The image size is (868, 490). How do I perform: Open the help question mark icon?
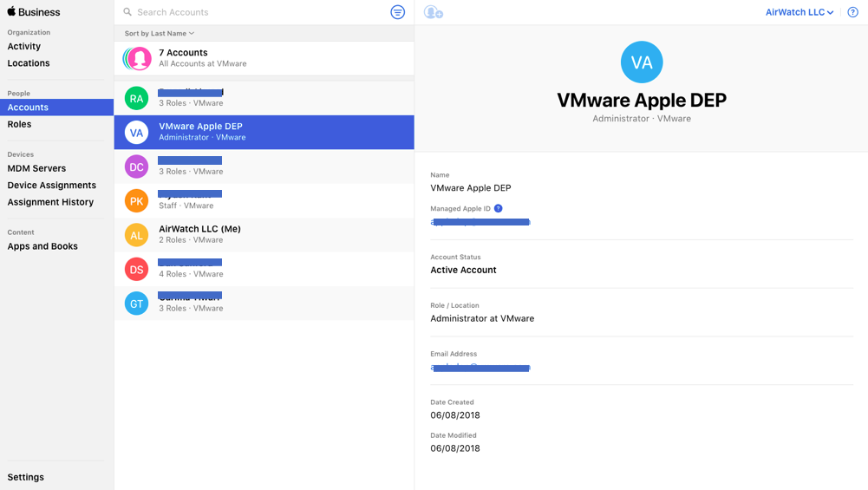click(x=852, y=12)
